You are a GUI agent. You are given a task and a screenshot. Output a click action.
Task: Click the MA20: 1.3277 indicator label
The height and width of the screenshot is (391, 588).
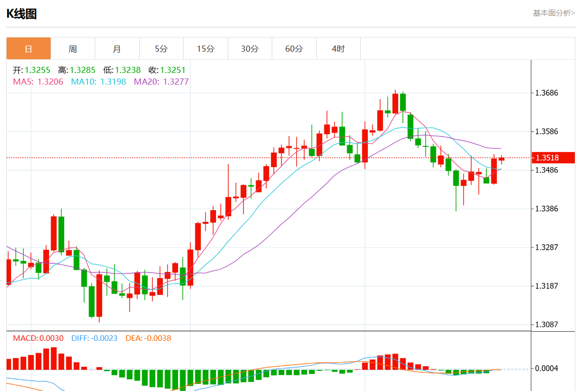coord(161,82)
